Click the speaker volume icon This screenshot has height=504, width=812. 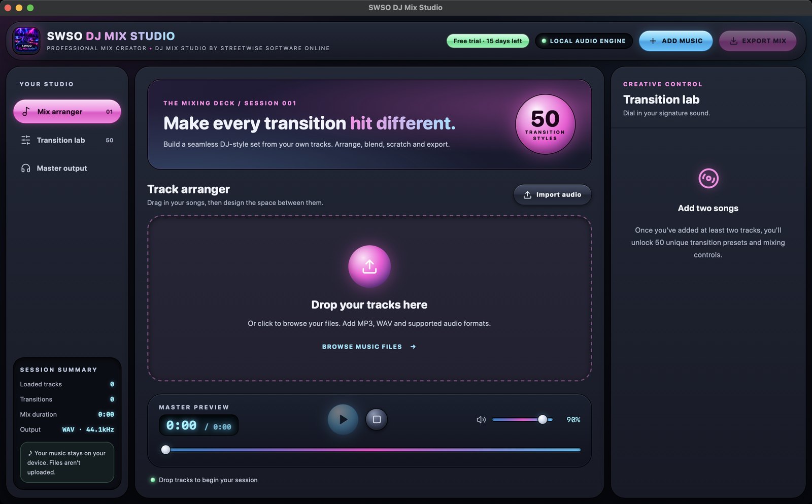pos(481,420)
